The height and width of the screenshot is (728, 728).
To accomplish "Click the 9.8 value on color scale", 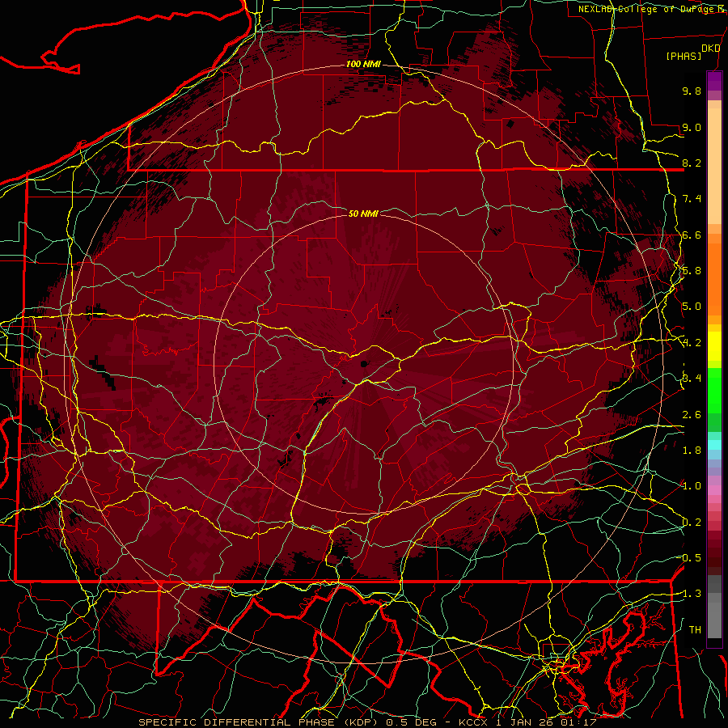I will click(692, 91).
